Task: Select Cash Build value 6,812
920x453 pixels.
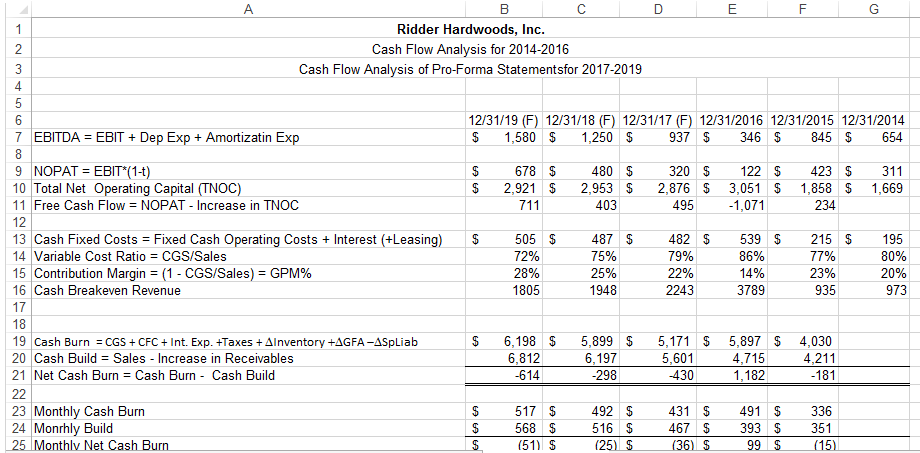Action: pyautogui.click(x=504, y=357)
